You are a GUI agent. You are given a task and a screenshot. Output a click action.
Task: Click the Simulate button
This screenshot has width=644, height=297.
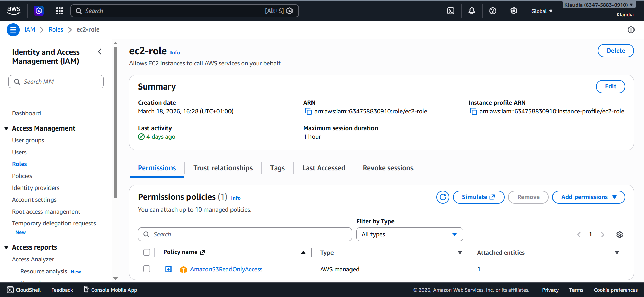pos(478,197)
